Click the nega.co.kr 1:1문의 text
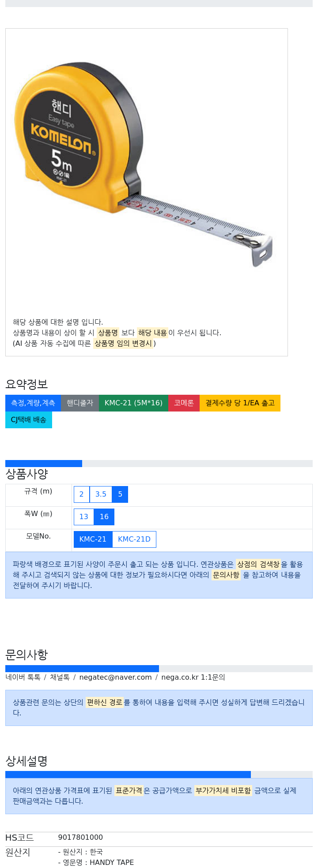Screen dimensions: 318x868 pyautogui.click(x=193, y=677)
